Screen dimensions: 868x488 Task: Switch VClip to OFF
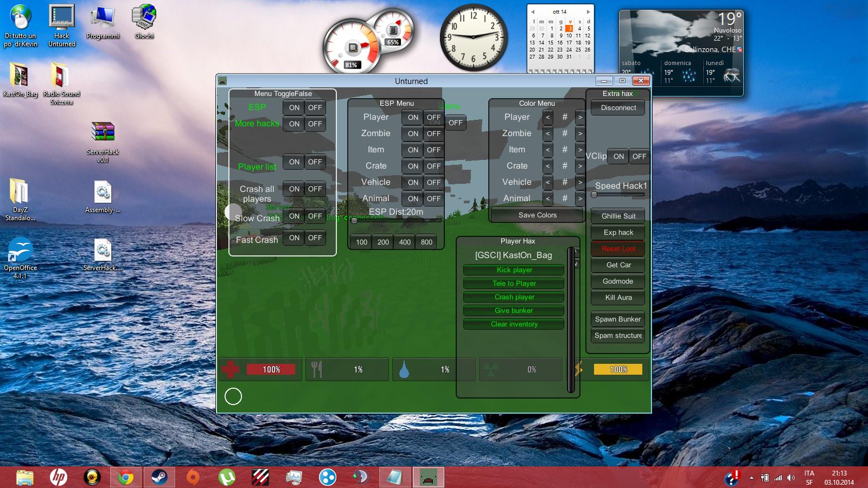639,157
